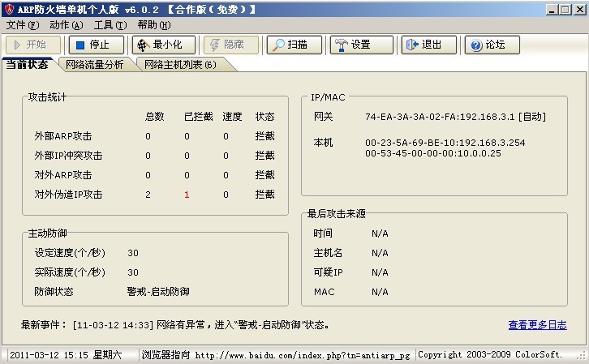Click the date 2011-03-12 15:15 in status bar
The height and width of the screenshot is (364, 589).
tap(66, 355)
